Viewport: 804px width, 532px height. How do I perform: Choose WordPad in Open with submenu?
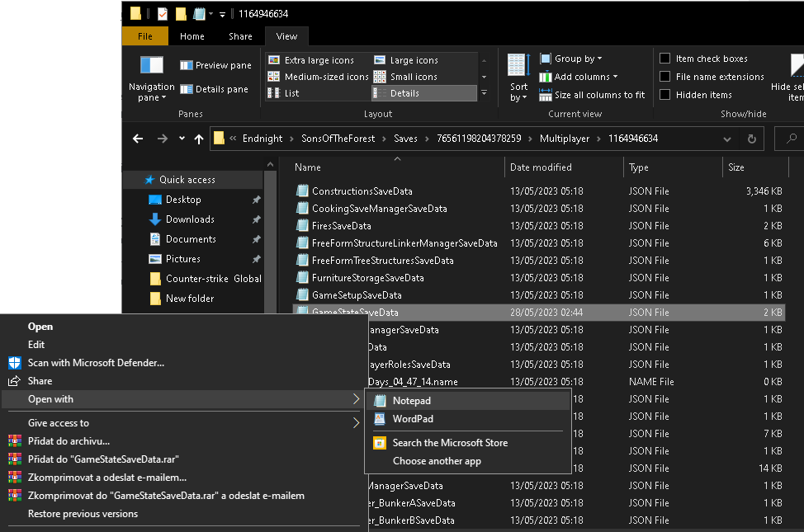413,419
